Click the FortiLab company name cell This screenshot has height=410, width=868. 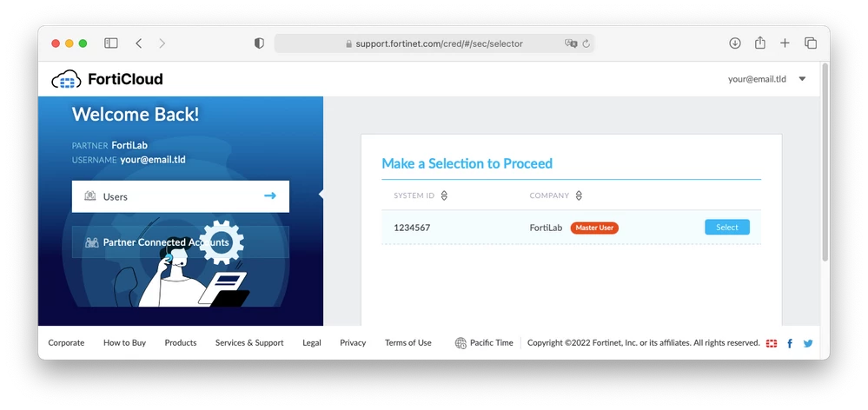pyautogui.click(x=546, y=228)
